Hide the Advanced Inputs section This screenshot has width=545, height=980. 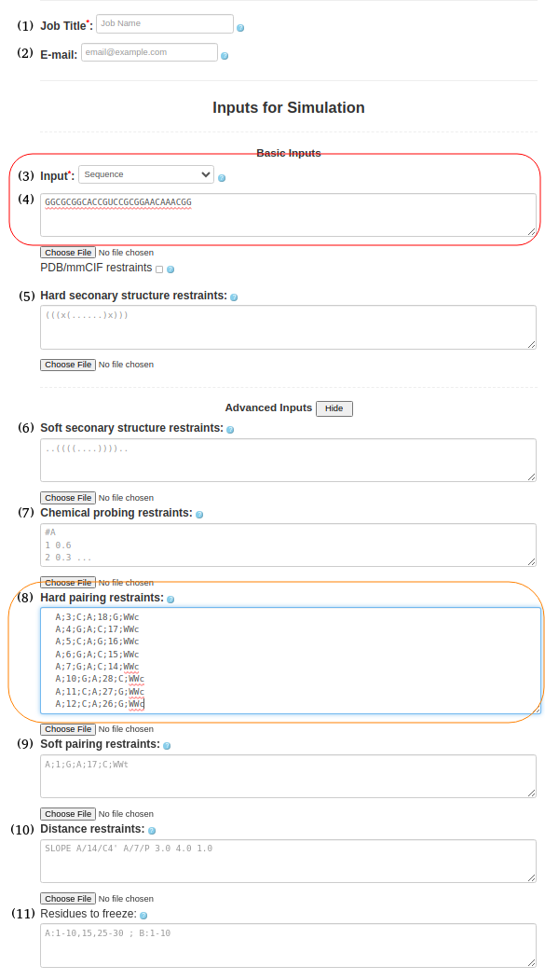coord(334,408)
